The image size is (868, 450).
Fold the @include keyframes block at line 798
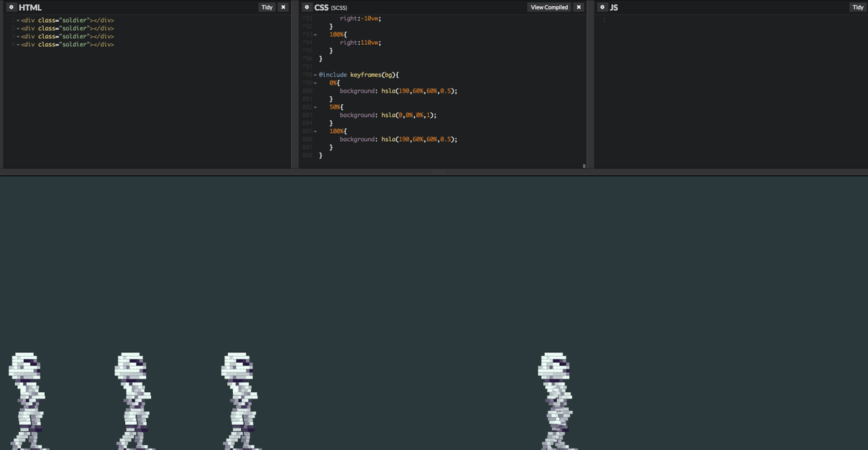coord(315,75)
